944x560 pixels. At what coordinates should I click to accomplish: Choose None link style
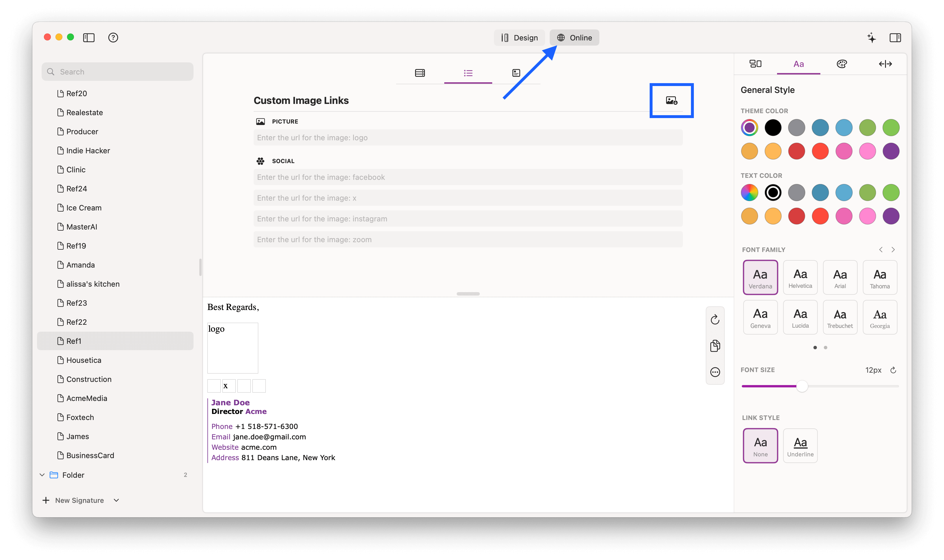point(760,445)
